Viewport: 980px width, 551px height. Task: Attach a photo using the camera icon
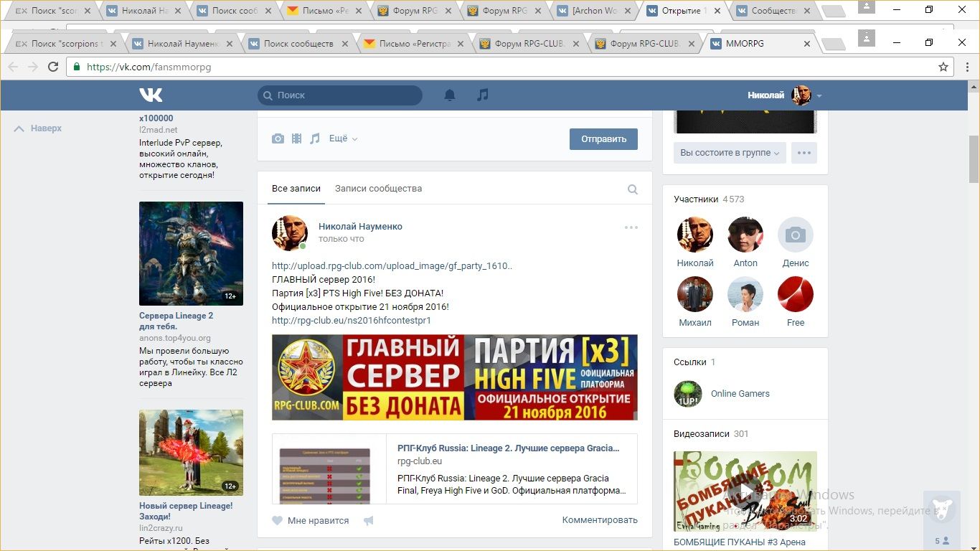pyautogui.click(x=278, y=138)
